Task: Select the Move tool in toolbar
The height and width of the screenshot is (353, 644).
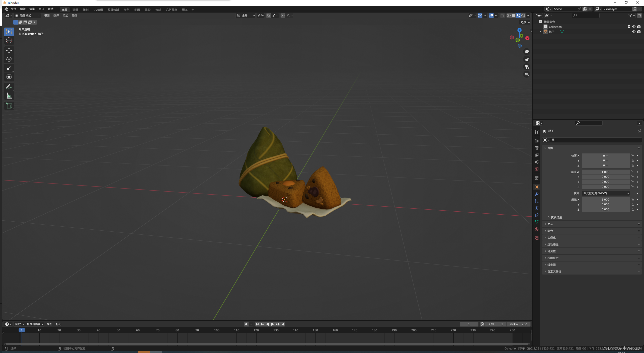Action: (x=9, y=50)
